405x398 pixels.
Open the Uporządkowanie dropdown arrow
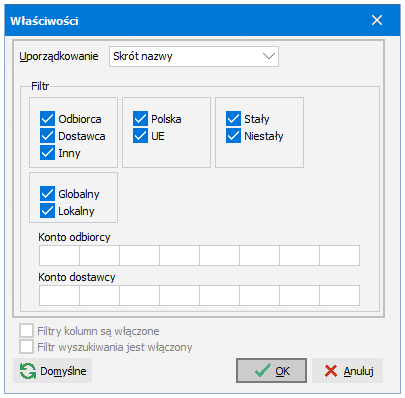point(269,56)
